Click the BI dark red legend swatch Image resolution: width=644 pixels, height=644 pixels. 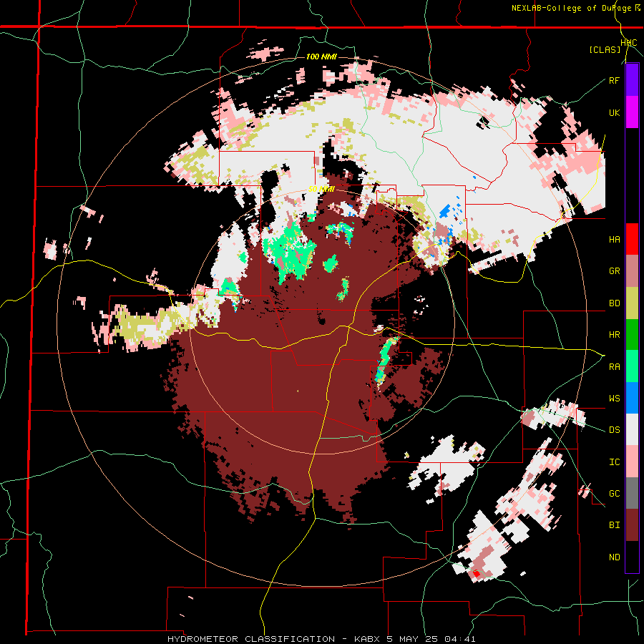pyautogui.click(x=632, y=525)
